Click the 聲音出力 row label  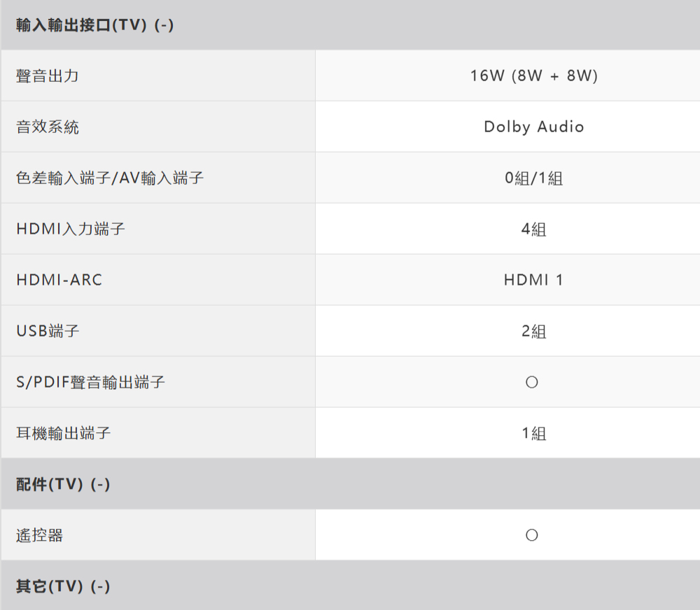coord(48,76)
